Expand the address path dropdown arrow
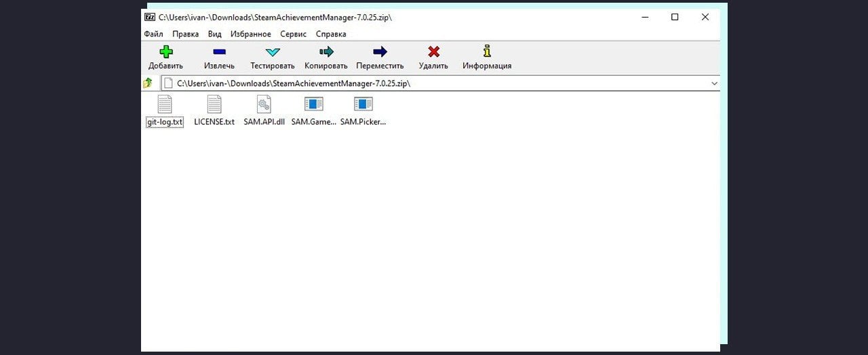Screen dimensions: 868x355 click(x=714, y=83)
